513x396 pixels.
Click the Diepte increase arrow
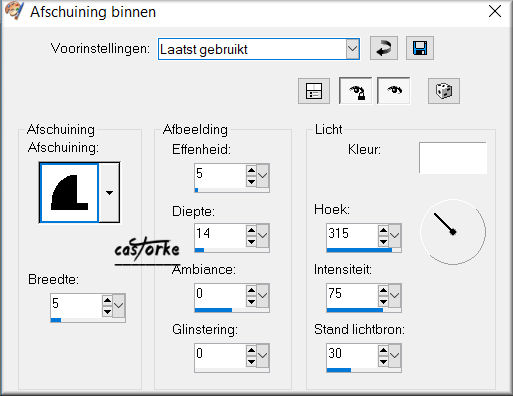click(x=251, y=230)
